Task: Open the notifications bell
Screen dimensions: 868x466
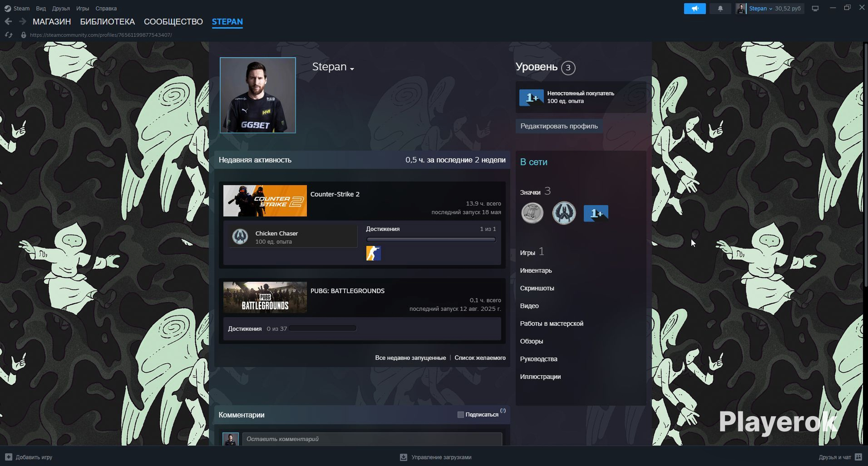Action: (x=720, y=8)
